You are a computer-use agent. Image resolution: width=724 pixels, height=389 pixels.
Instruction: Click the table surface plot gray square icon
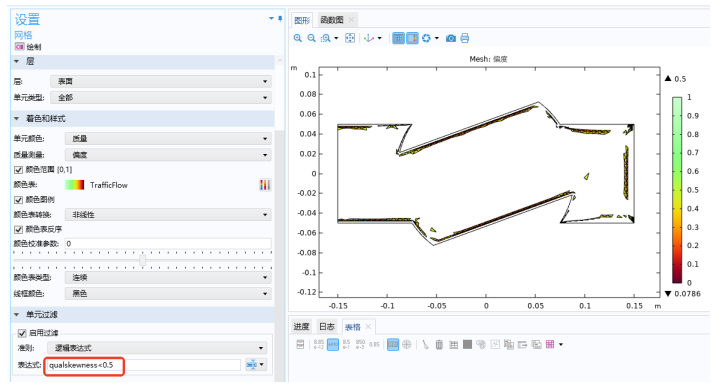(467, 344)
